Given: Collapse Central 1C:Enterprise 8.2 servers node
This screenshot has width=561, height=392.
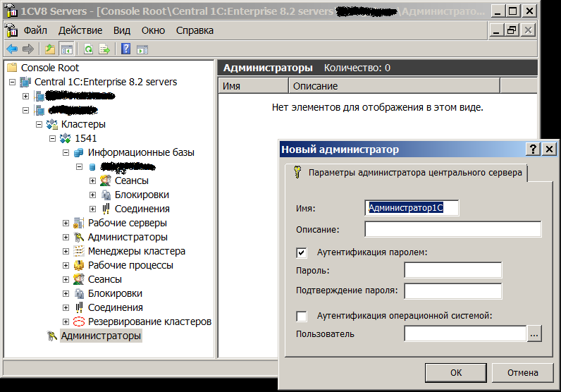Looking at the screenshot, I should point(12,82).
